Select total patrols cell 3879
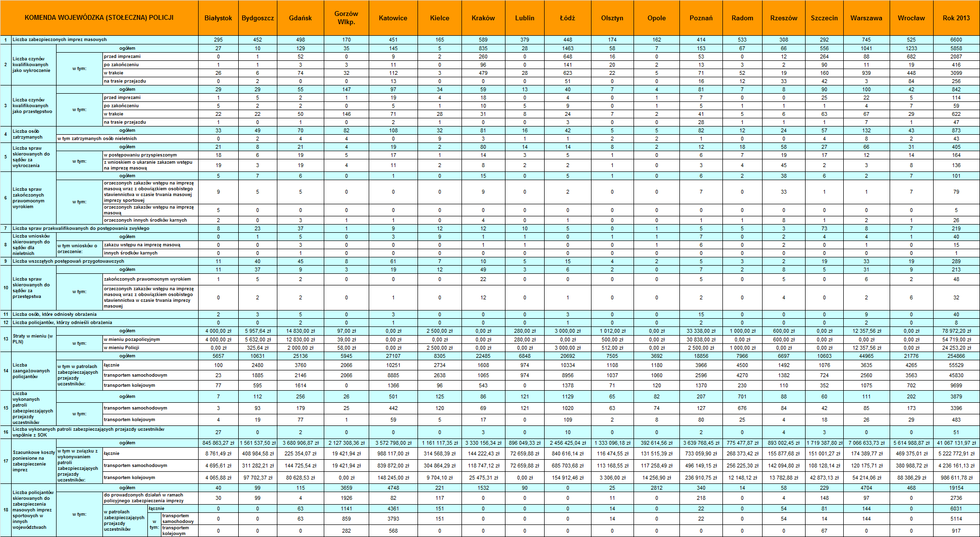The width and height of the screenshot is (980, 537). 956,396
